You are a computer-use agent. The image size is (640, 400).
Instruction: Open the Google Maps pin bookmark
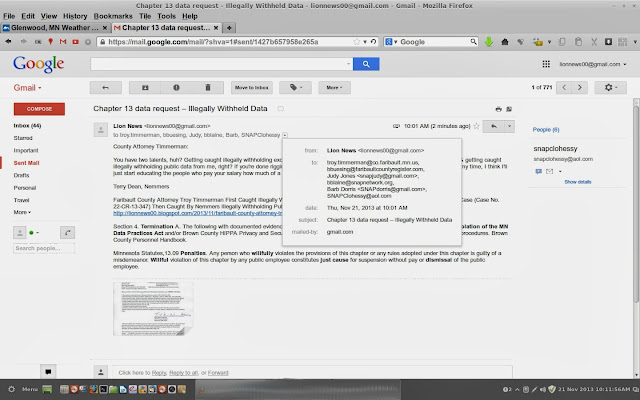click(x=51, y=42)
